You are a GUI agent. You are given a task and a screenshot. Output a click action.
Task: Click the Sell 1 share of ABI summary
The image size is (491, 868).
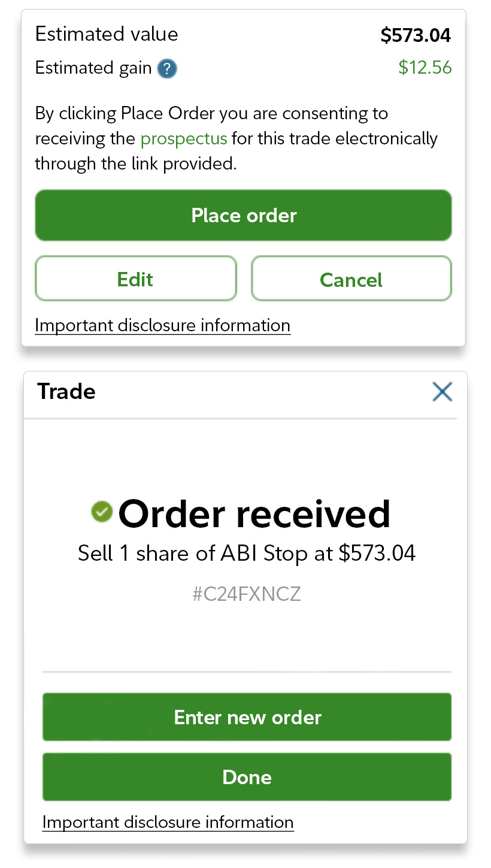(246, 553)
